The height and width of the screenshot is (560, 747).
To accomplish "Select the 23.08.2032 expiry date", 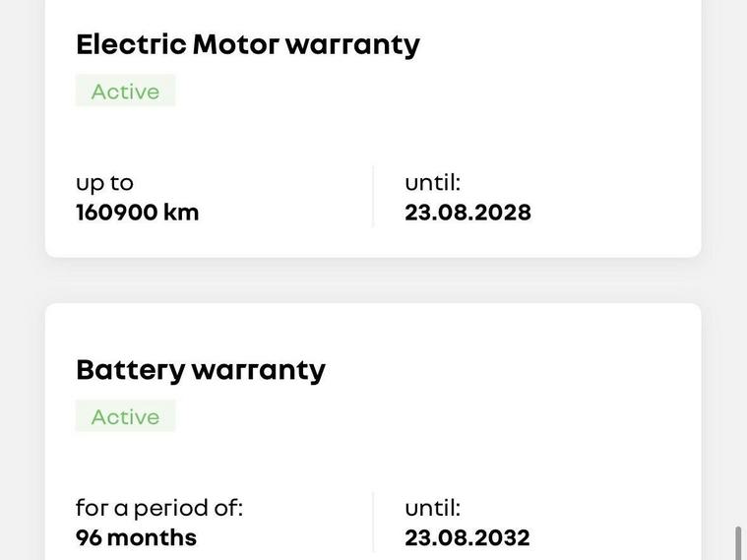I will pos(467,537).
